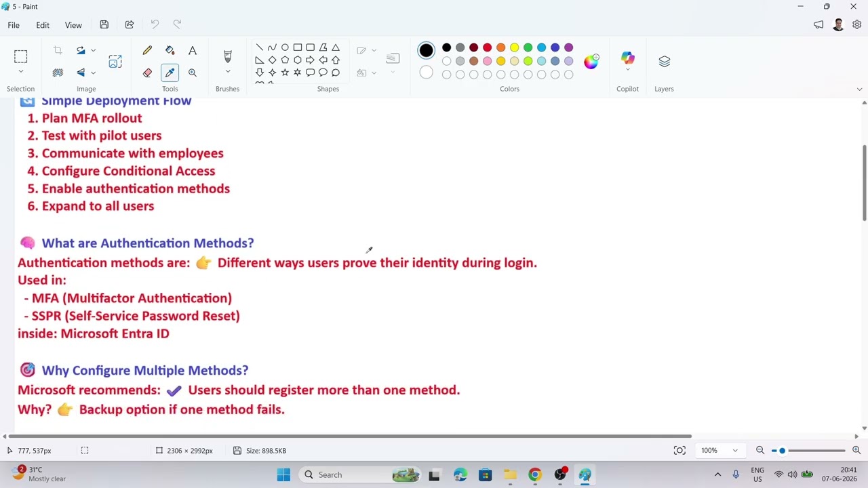The height and width of the screenshot is (488, 868).
Task: Select the right arrow shape
Action: tap(310, 60)
